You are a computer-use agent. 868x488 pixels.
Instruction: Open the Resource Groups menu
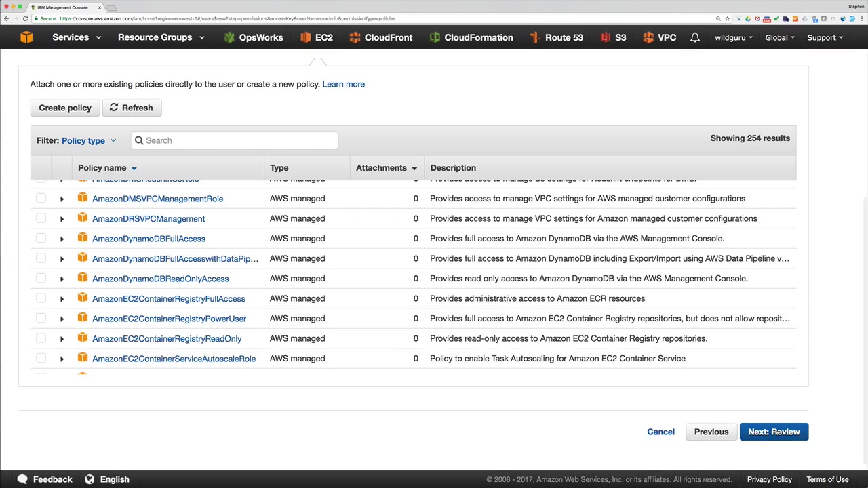(161, 37)
